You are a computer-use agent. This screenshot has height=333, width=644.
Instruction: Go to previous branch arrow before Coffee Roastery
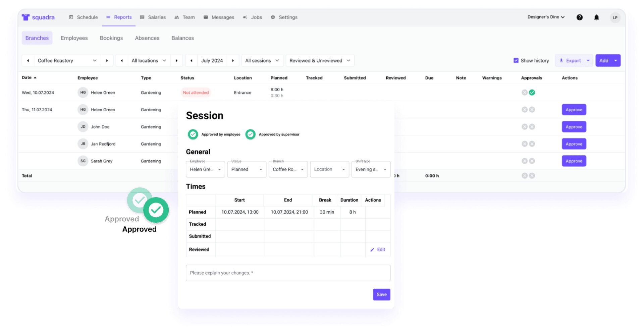(28, 61)
